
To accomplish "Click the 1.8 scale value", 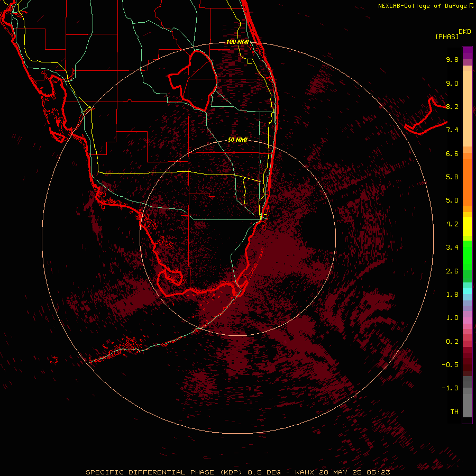I will tap(452, 295).
